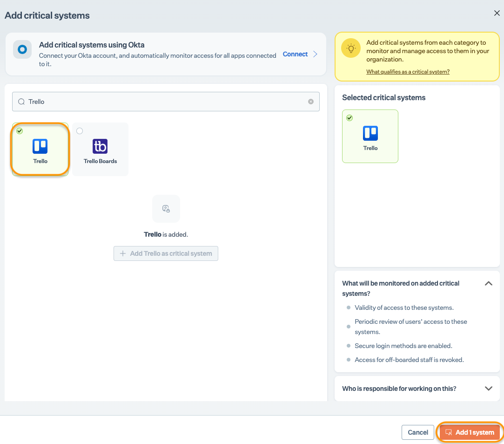The width and height of the screenshot is (504, 444).
Task: Click the user-lock icon above 'Trello is added'
Action: pos(166,208)
